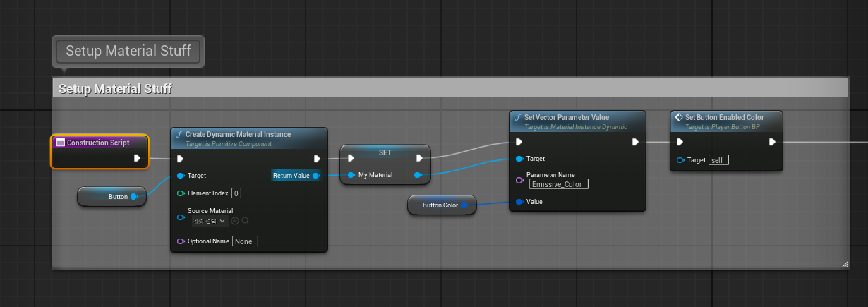Click the Parameter Name input pin
The image size is (868, 307).
point(519,179)
